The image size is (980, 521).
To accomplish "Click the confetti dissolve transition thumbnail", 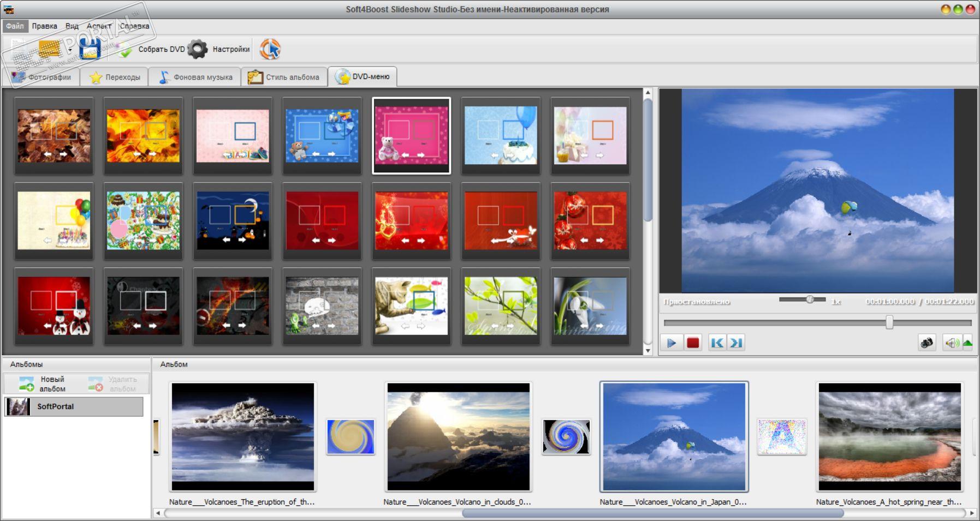I will pyautogui.click(x=782, y=436).
